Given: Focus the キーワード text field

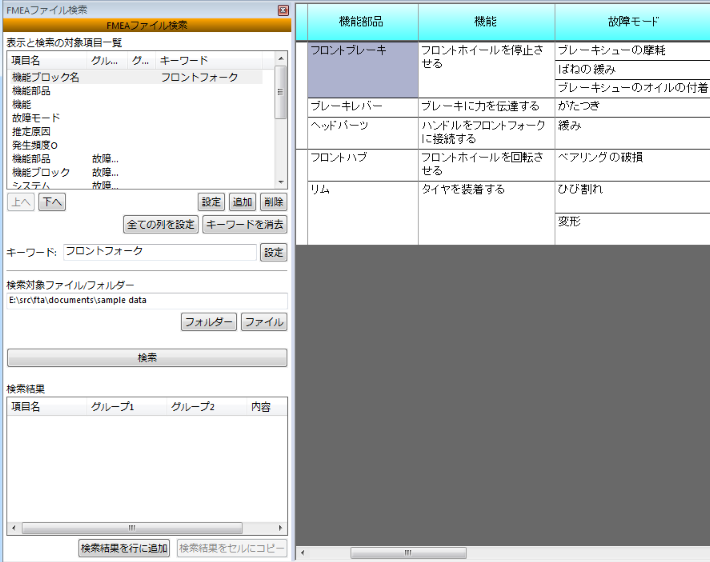Looking at the screenshot, I should 160,253.
